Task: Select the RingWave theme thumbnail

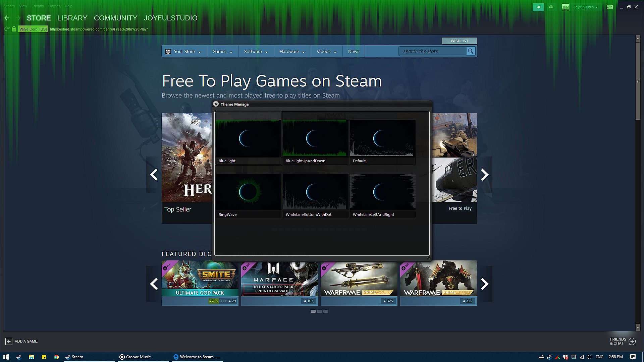Action: pos(248,192)
